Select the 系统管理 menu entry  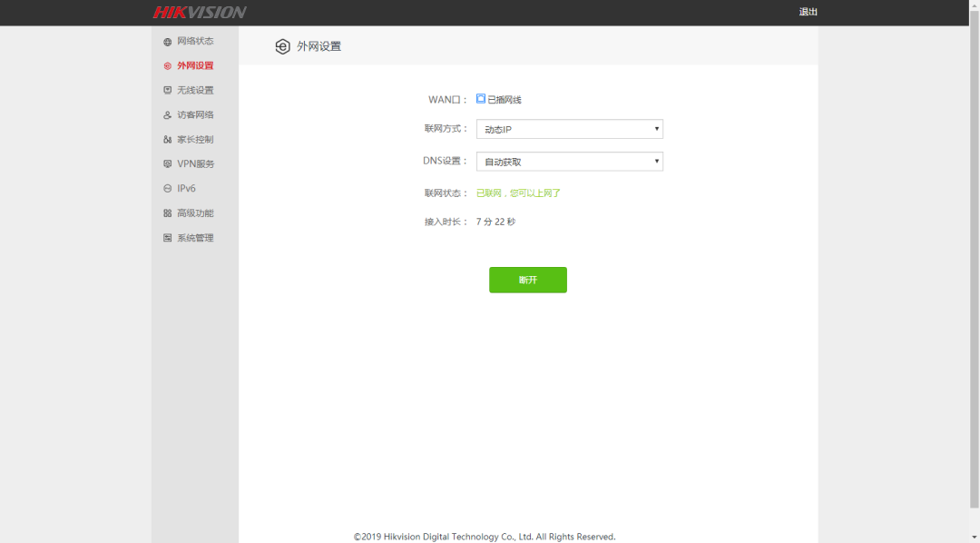point(195,238)
